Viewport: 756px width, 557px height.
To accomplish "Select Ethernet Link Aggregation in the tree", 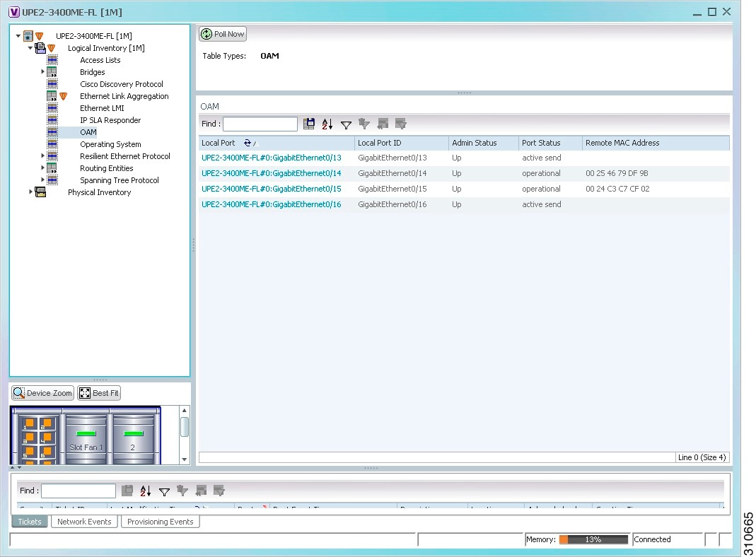I will (124, 96).
